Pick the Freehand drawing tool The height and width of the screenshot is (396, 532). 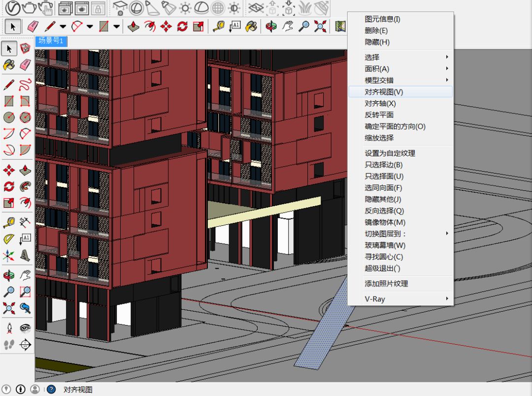[x=25, y=84]
